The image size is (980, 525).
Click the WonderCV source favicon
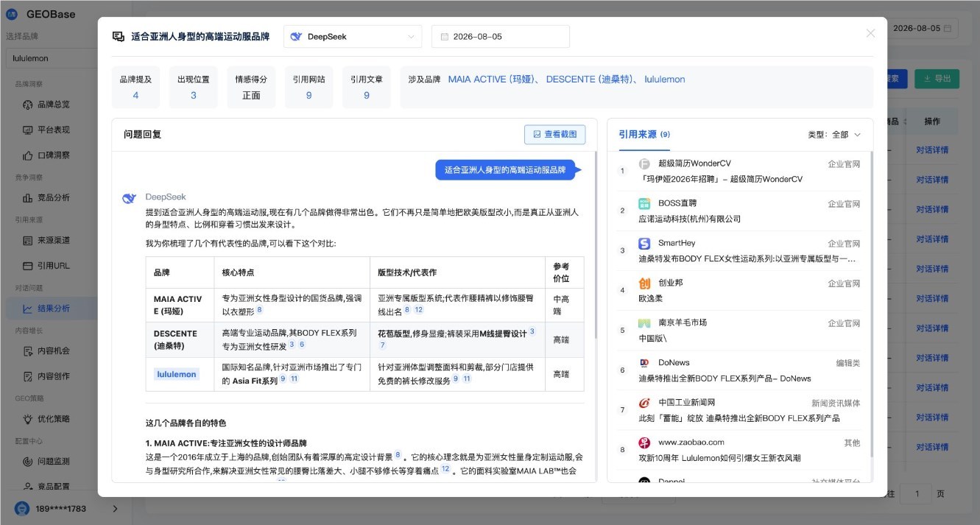pos(644,163)
